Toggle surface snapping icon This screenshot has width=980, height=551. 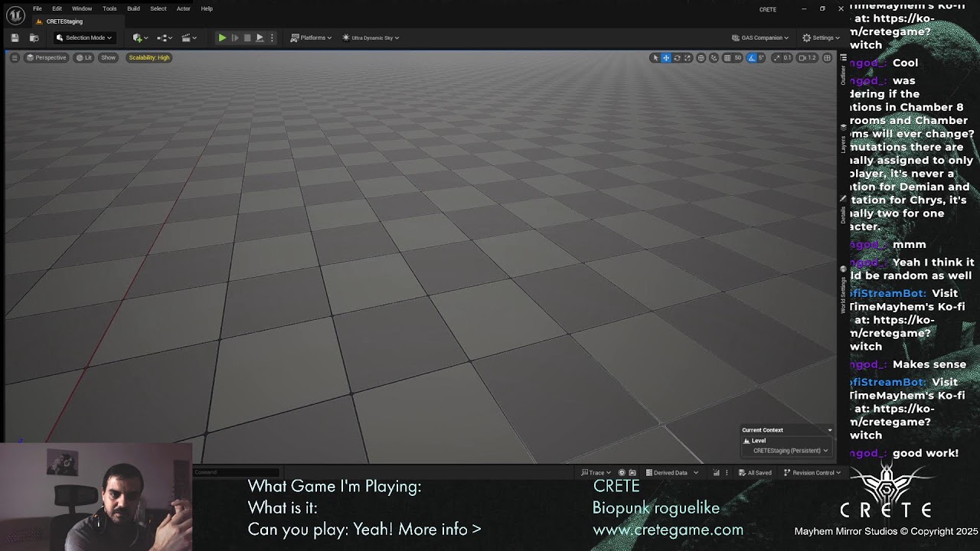point(714,57)
